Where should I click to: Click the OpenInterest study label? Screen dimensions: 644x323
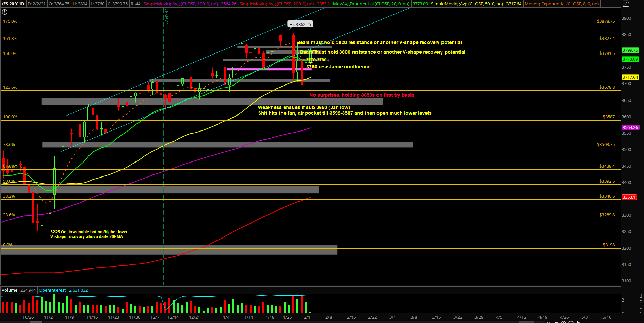[x=52, y=290]
